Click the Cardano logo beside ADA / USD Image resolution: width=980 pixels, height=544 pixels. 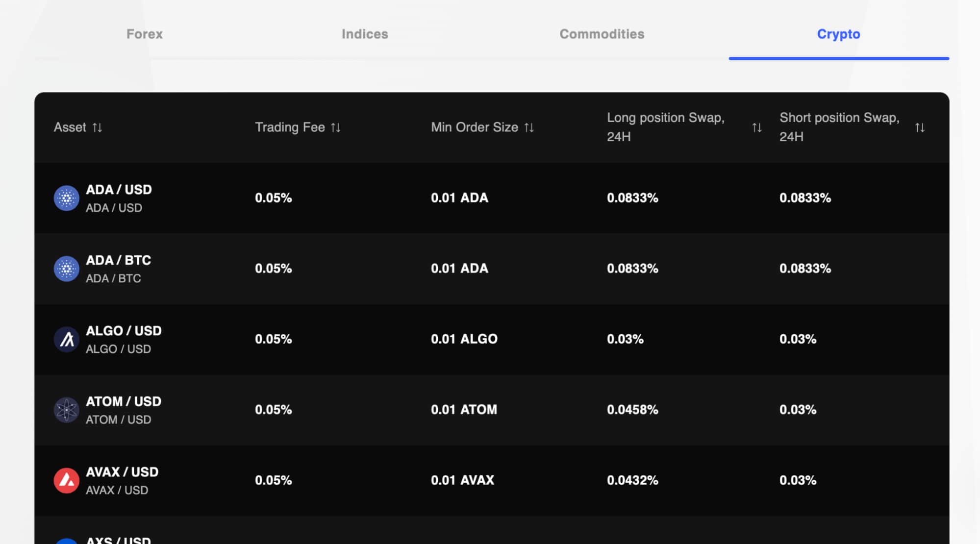66,198
